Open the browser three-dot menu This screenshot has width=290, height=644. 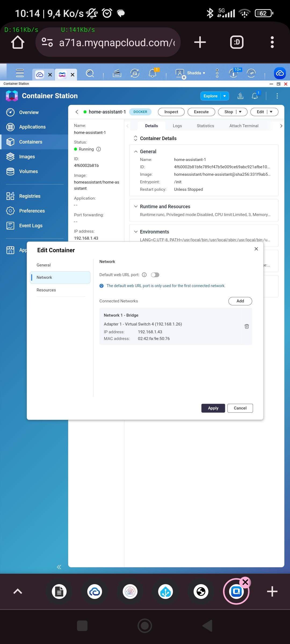coord(272,42)
